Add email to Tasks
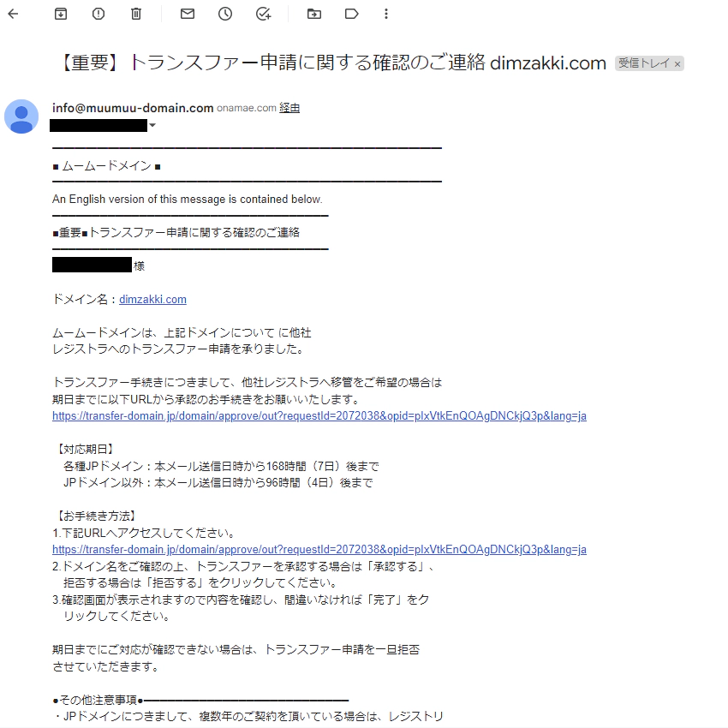This screenshot has width=728, height=728. [x=263, y=14]
